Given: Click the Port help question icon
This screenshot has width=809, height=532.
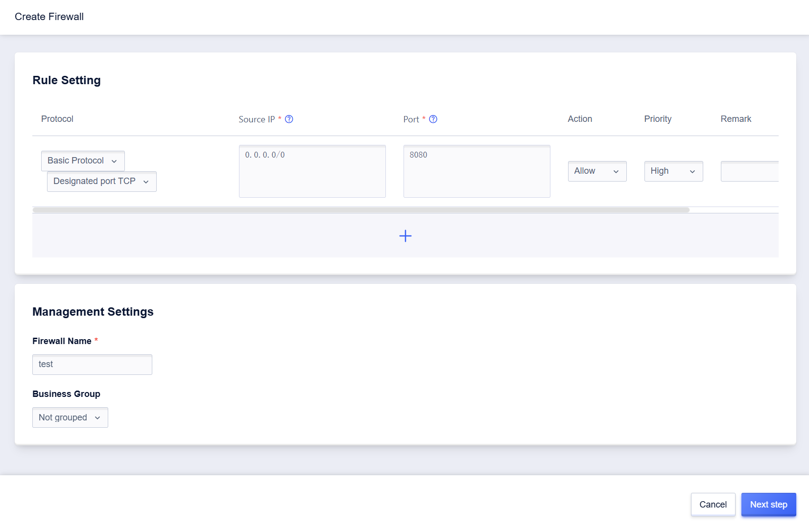Looking at the screenshot, I should coord(433,119).
